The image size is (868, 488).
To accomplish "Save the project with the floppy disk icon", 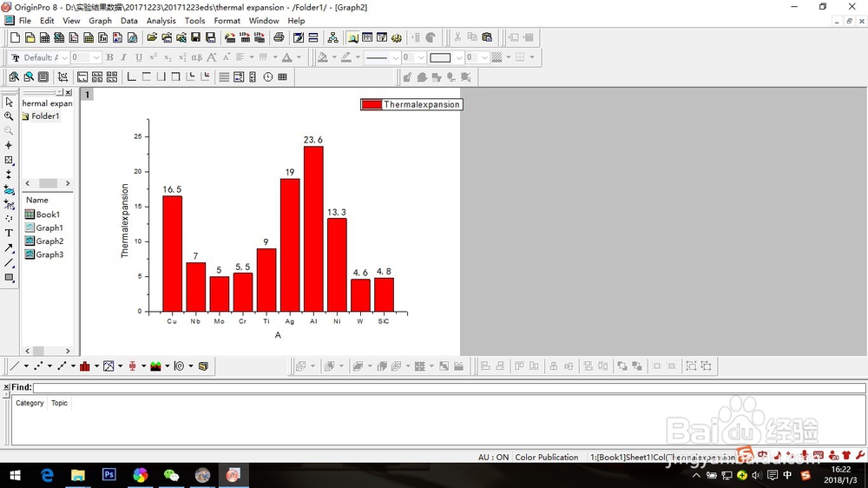I will pyautogui.click(x=195, y=37).
